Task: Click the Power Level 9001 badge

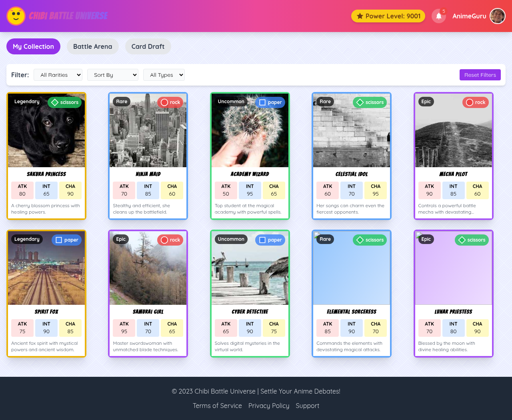Action: tap(388, 16)
